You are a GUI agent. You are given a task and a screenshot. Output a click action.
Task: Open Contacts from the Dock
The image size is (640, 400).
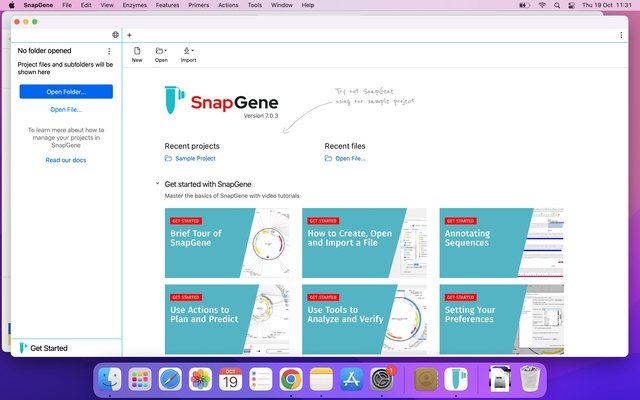pyautogui.click(x=426, y=379)
